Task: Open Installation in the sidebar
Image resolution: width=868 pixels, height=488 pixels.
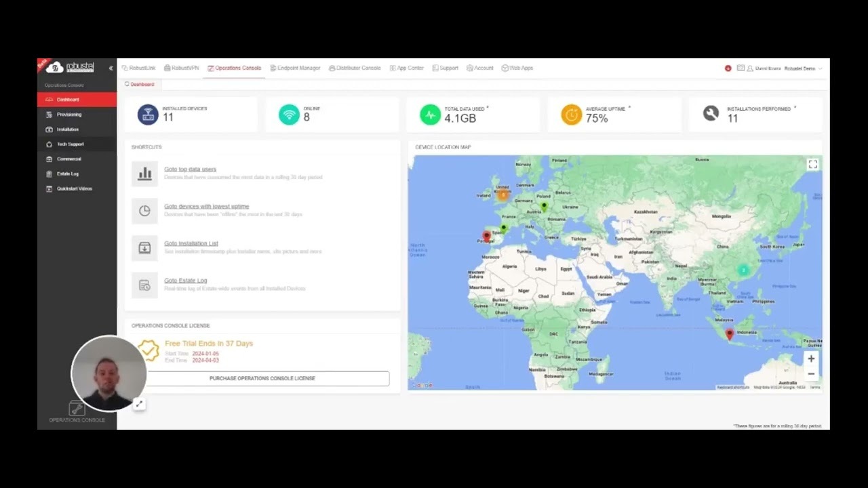Action: pyautogui.click(x=77, y=129)
